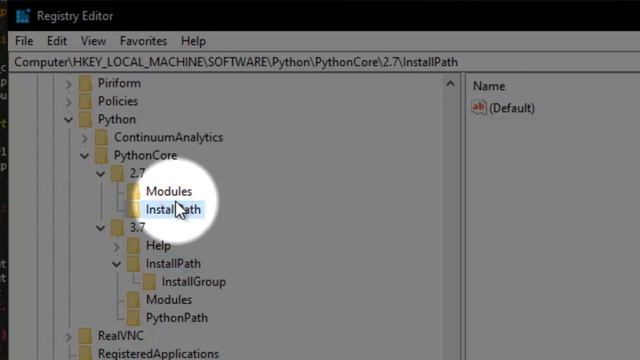The image size is (640, 360).
Task: Click the tree pane scroll-up arrow
Action: [450, 84]
